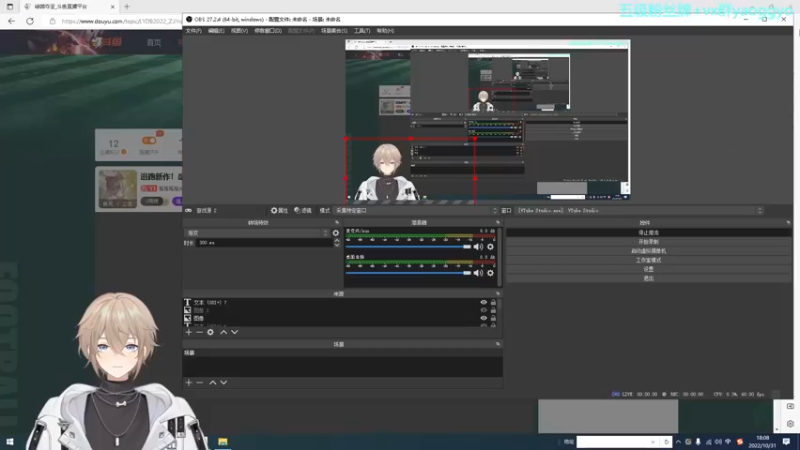The width and height of the screenshot is (800, 450).
Task: Open the 编辑(E) menu in OBS
Action: pos(216,31)
